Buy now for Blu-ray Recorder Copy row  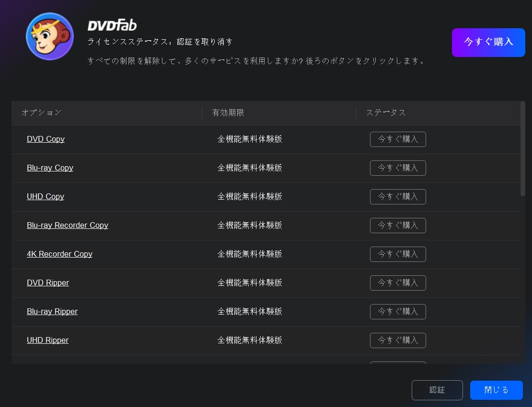[x=398, y=226]
